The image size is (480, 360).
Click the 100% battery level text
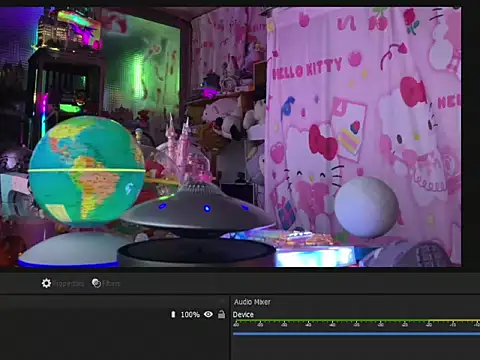pos(190,314)
